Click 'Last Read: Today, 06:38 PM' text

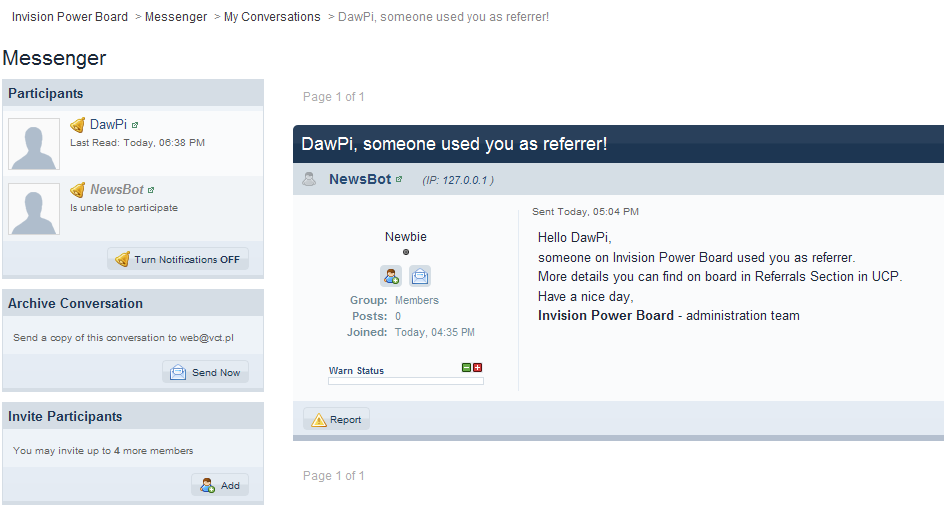(137, 143)
